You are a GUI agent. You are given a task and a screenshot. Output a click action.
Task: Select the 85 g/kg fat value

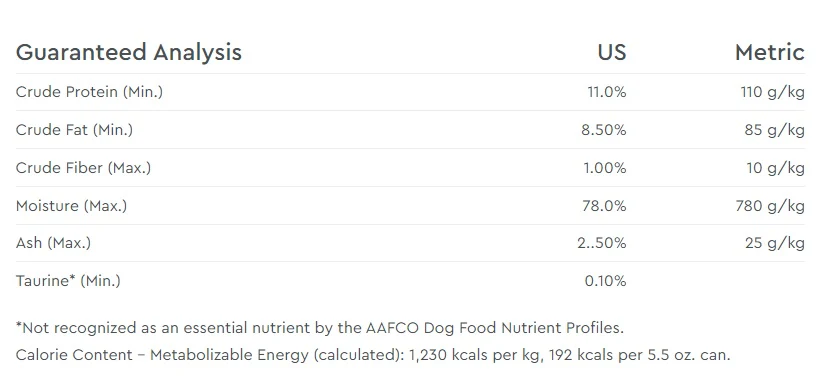(x=774, y=130)
